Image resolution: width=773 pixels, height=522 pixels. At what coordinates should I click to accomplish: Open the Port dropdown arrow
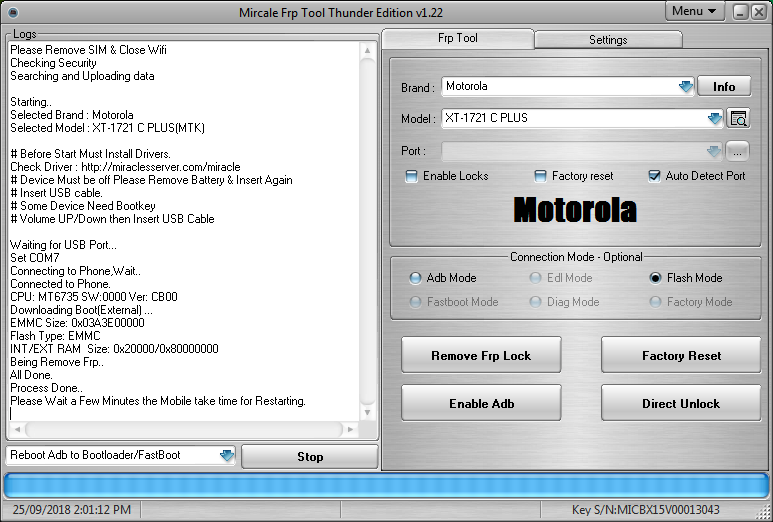(x=713, y=151)
